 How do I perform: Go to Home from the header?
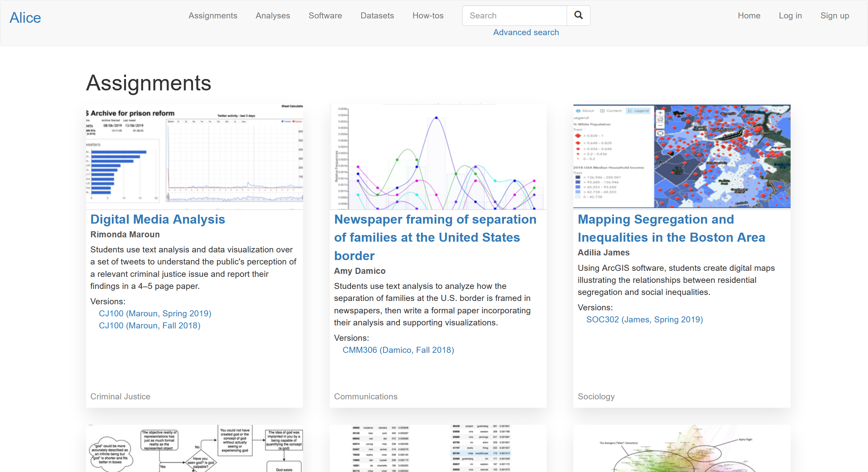749,15
